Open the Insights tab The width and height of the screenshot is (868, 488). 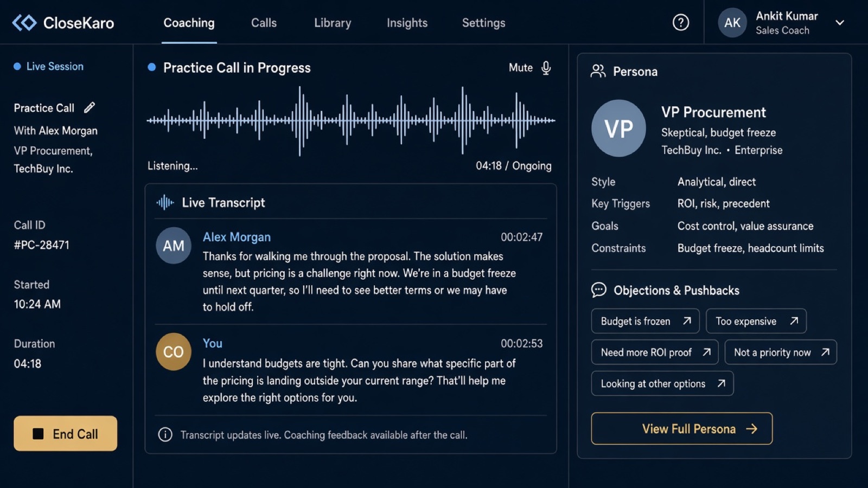(407, 23)
